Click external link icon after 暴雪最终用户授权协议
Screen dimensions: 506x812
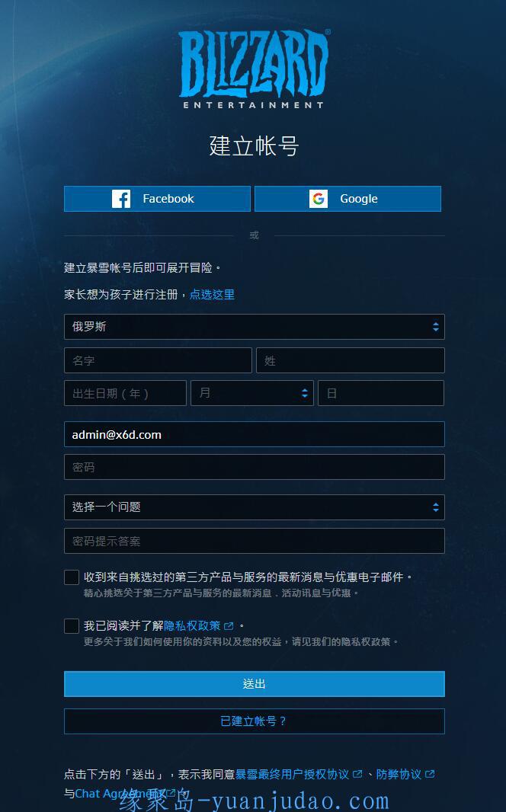(357, 774)
